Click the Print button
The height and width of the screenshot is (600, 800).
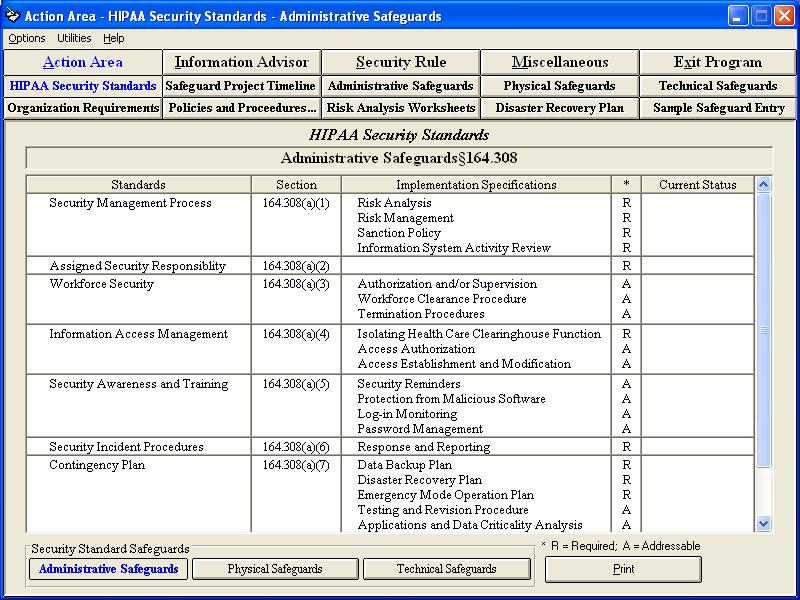623,569
